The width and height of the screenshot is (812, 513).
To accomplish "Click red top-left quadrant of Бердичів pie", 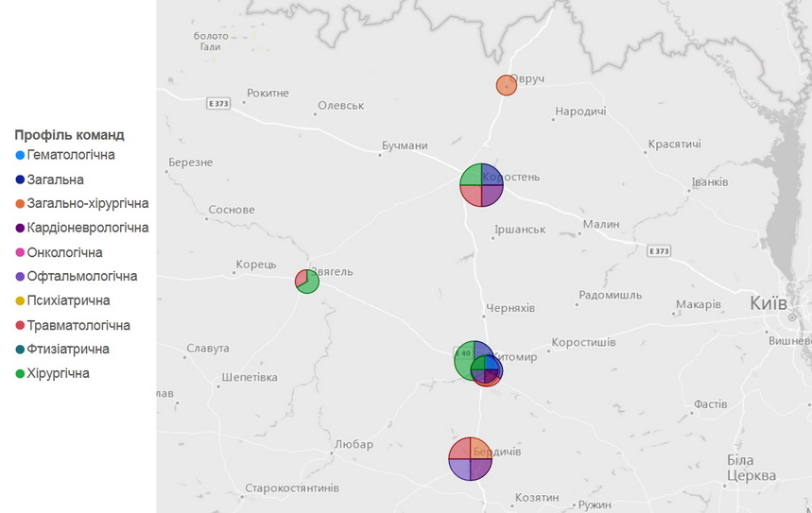I will point(460,448).
